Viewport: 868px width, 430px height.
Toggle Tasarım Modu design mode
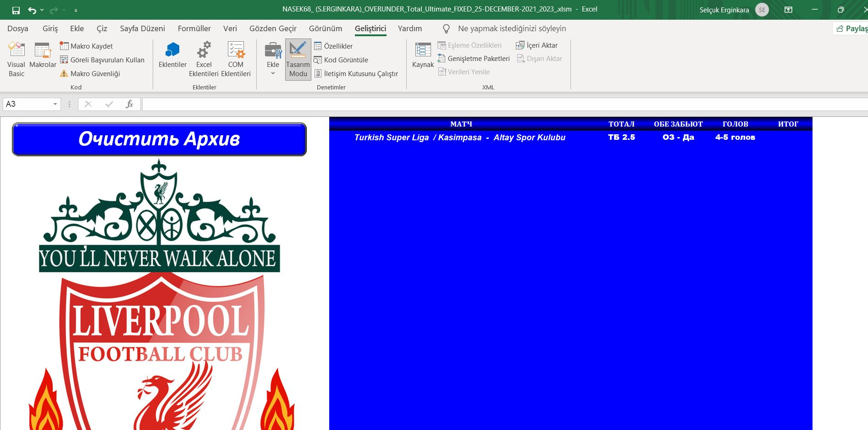[298, 60]
